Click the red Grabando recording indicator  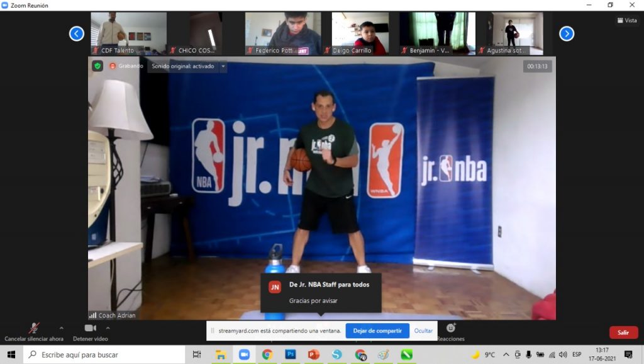point(126,66)
